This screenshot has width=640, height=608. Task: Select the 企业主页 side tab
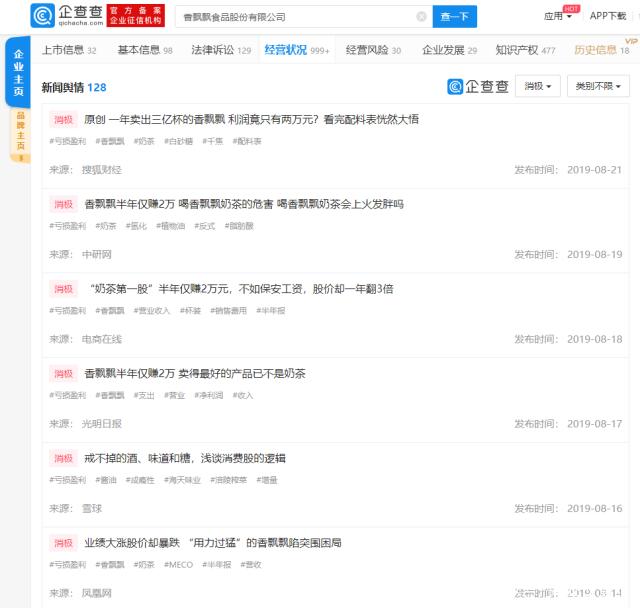[x=18, y=72]
